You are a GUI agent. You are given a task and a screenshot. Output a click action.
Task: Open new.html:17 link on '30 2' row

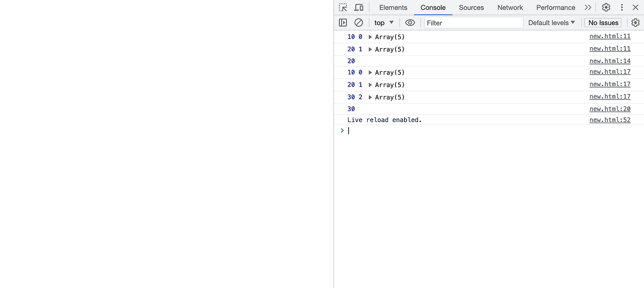pos(610,97)
